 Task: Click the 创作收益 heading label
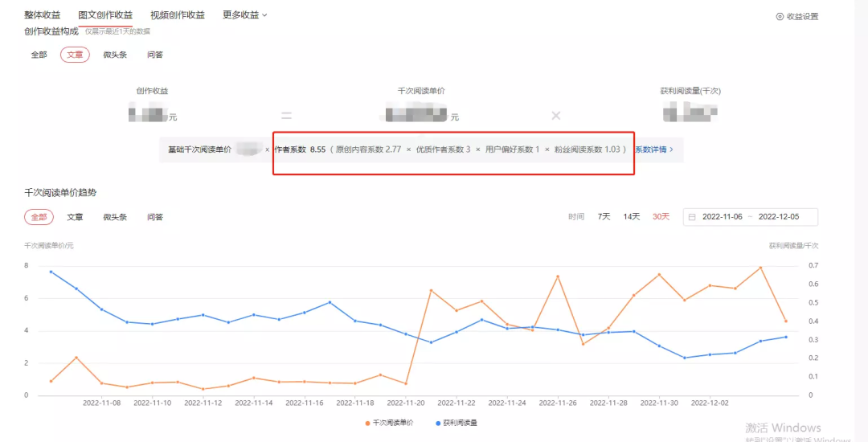(x=152, y=91)
